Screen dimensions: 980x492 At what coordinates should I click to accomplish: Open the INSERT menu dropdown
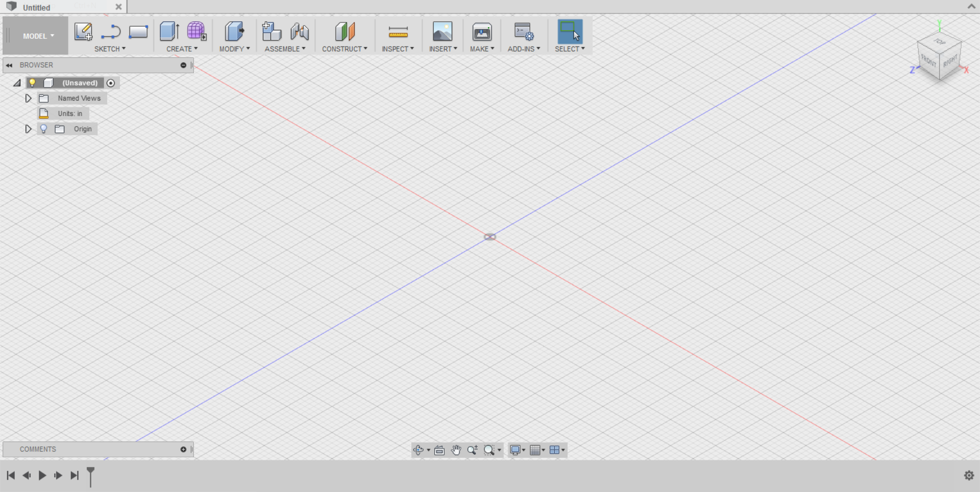tap(443, 49)
